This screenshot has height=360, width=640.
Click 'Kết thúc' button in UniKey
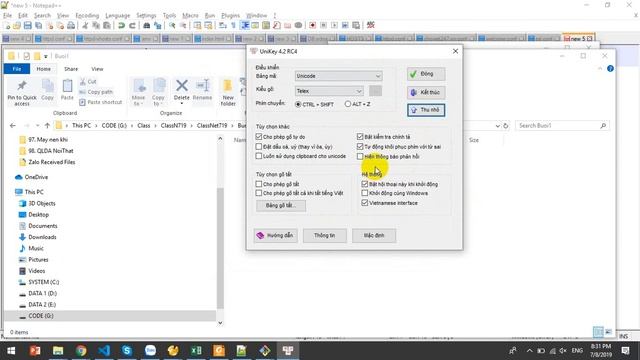point(426,92)
